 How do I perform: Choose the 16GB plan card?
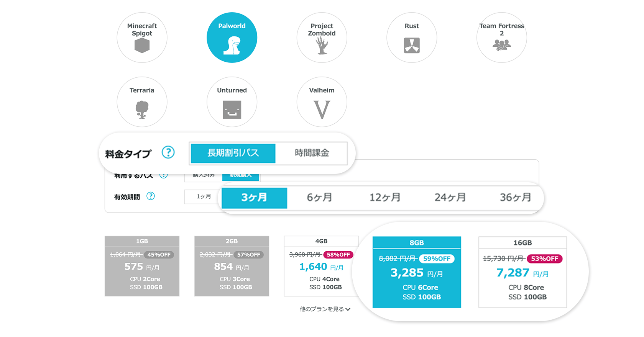522,272
